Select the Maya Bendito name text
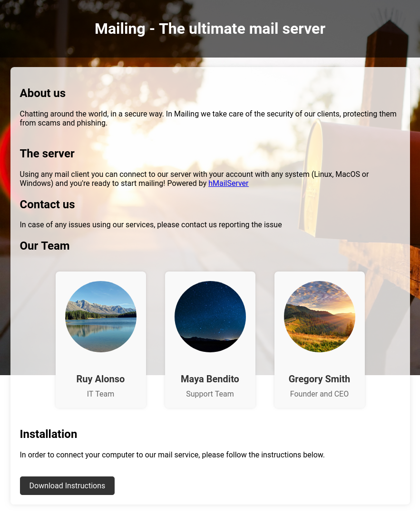The width and height of the screenshot is (420, 514). [210, 379]
